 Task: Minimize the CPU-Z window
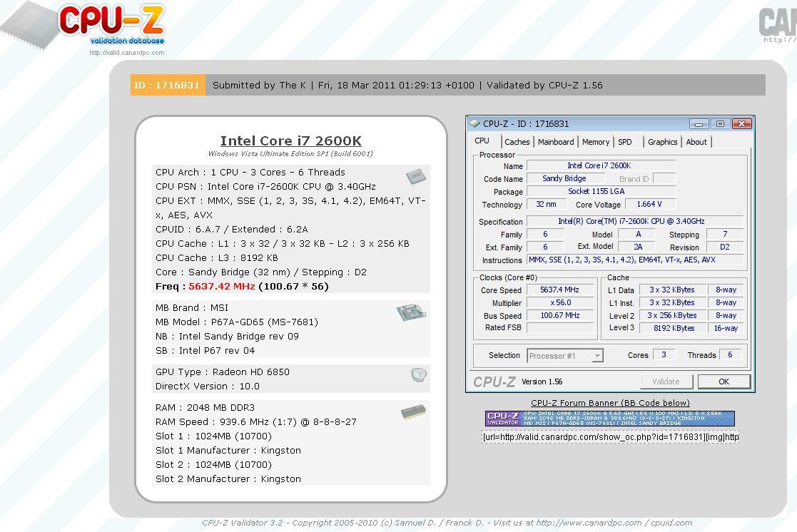[x=699, y=124]
